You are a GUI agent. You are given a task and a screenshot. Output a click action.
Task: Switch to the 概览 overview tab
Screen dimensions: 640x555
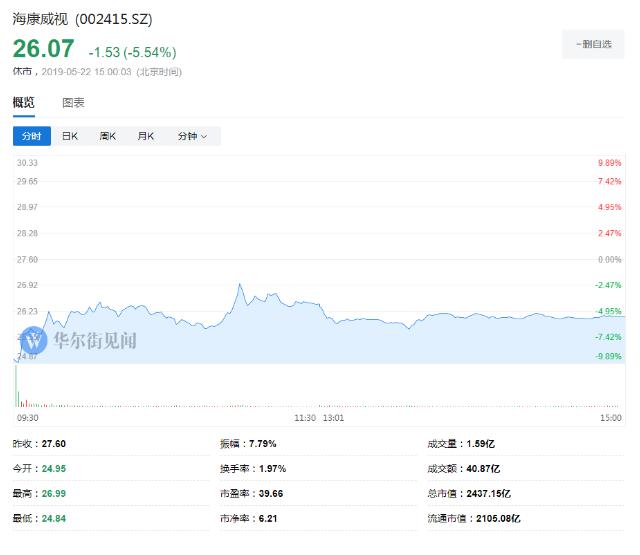pos(23,103)
